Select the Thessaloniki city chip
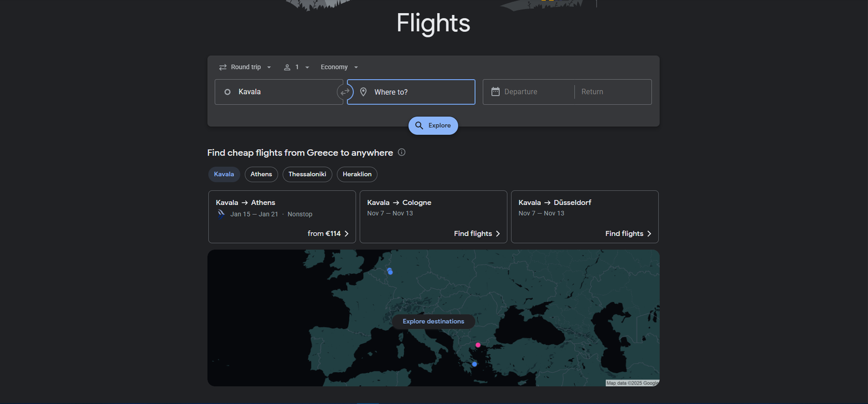The width and height of the screenshot is (868, 404). click(307, 174)
